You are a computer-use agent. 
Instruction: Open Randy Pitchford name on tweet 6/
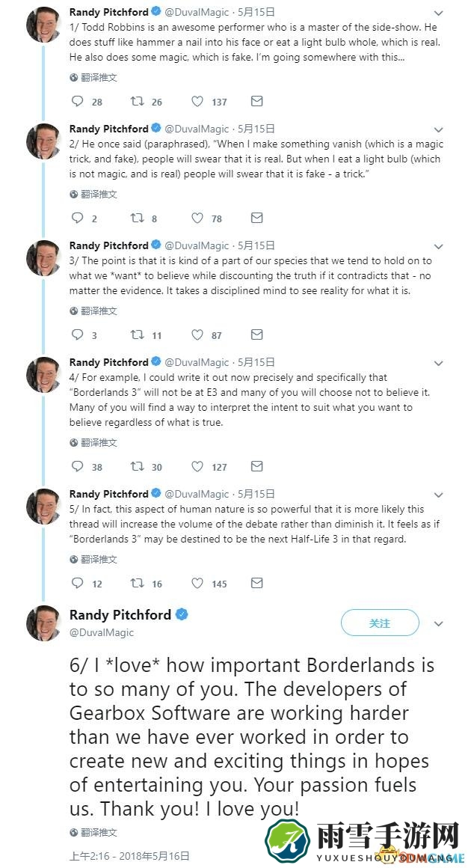point(120,614)
